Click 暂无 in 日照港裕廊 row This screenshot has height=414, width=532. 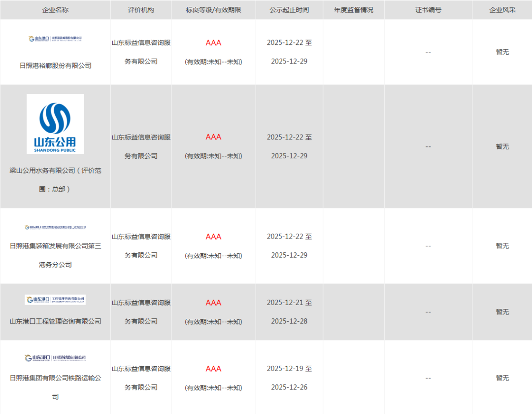coord(502,52)
